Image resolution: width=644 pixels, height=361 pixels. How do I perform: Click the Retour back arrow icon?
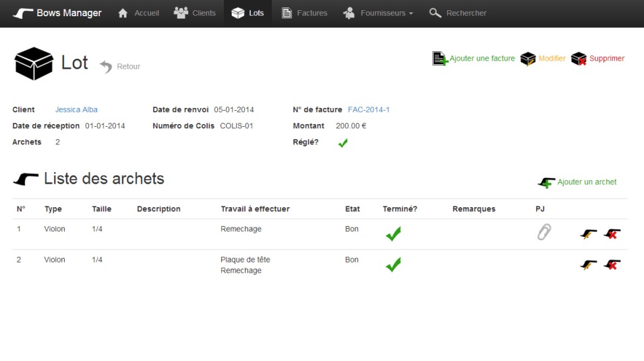107,66
